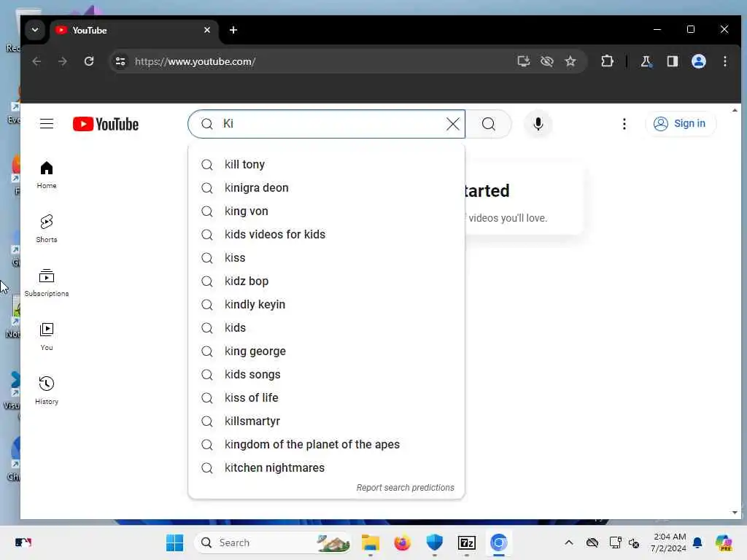Open the Windows Start menu
The width and height of the screenshot is (747, 560).
[x=175, y=542]
